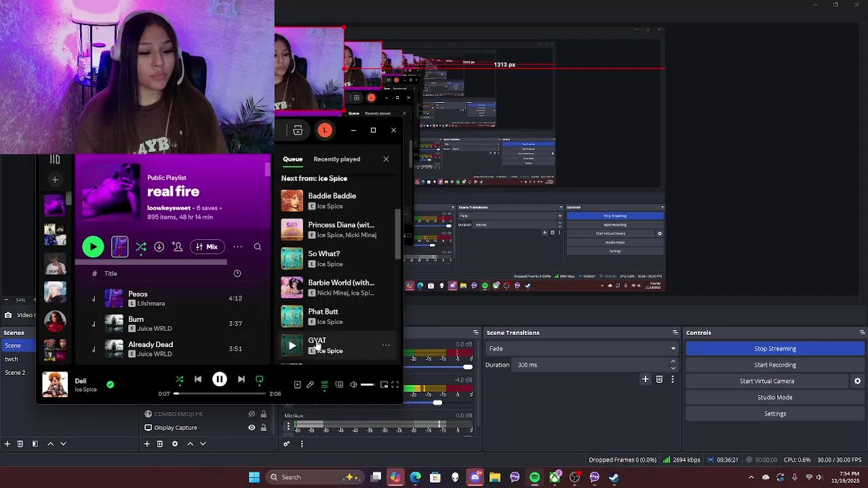Screen dimensions: 868x488
Task: Open the Spotify user profile avatar L
Action: (x=325, y=130)
